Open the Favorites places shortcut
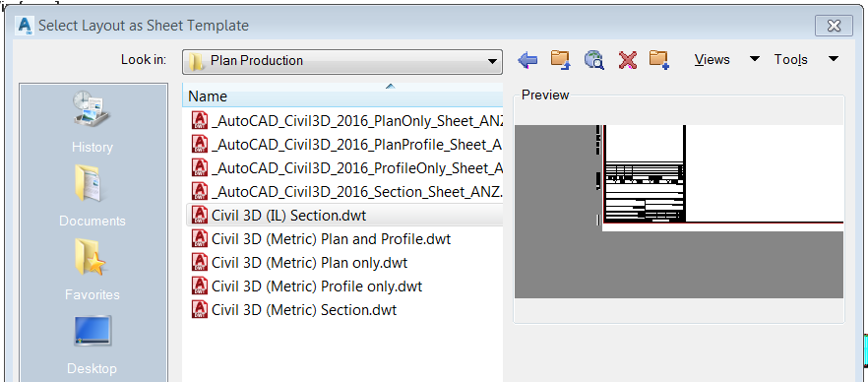This screenshot has width=868, height=382. click(92, 270)
